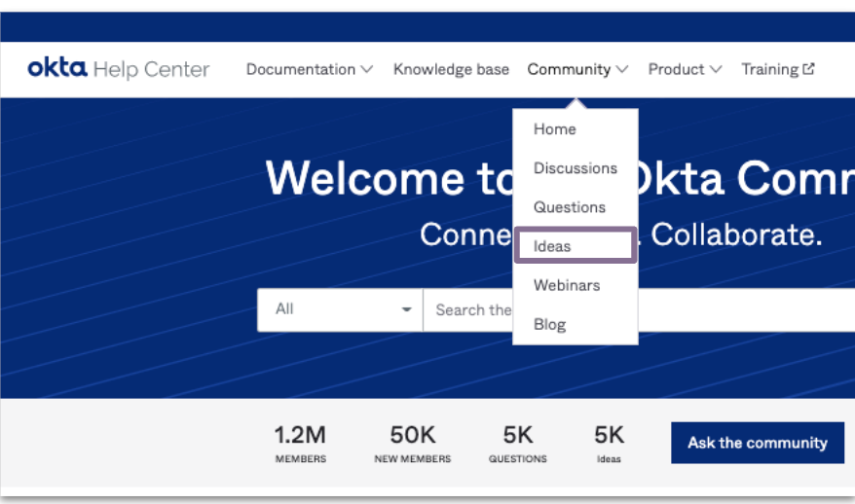Screen dimensions: 855x504
Task: Click the 50K New Members statistic
Action: coord(412,443)
